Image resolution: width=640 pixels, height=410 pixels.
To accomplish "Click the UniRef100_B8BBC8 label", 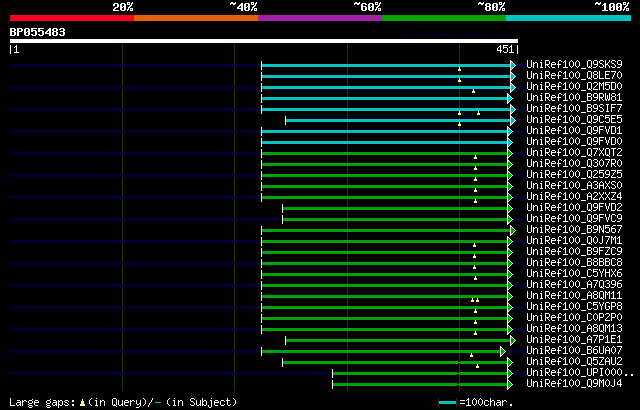I will 574,263.
